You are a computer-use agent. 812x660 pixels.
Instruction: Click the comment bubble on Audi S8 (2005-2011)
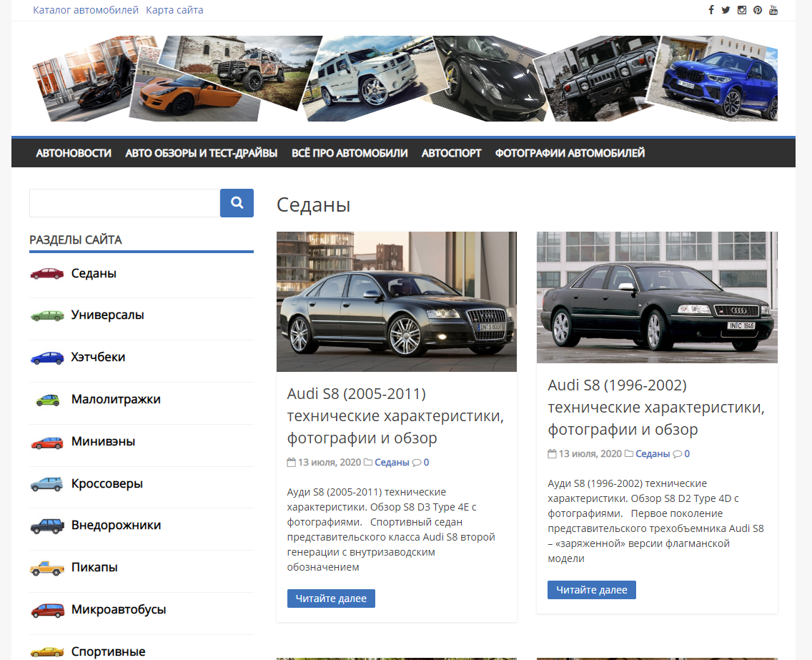417,463
